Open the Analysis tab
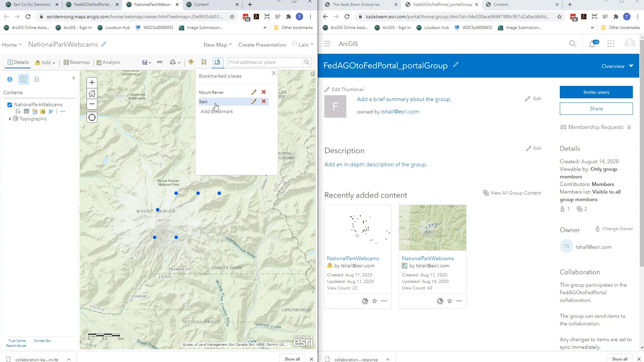Screen dimensions: 644x362 (x=108, y=62)
